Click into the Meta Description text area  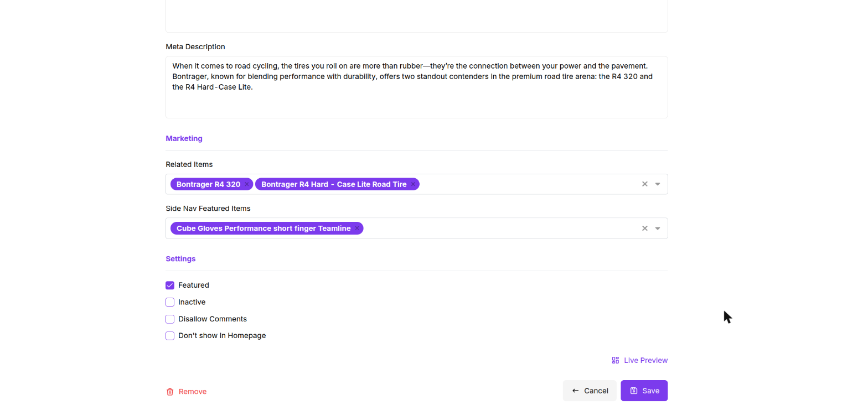tap(417, 87)
